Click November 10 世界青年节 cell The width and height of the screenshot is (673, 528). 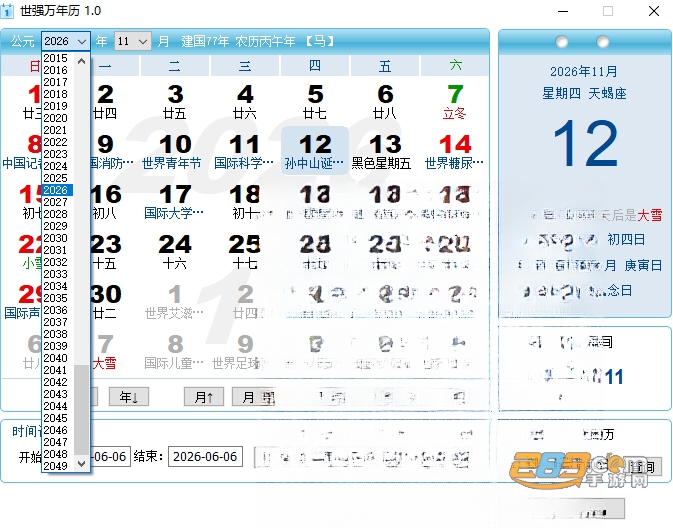click(175, 151)
